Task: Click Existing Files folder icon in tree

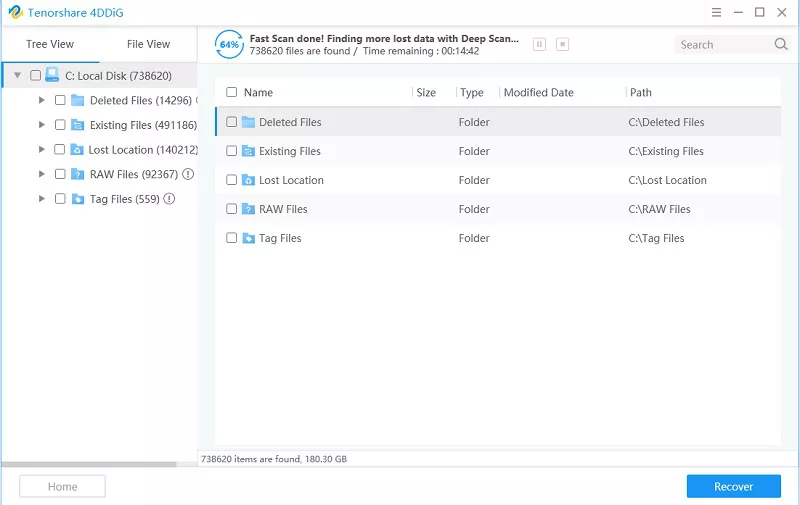Action: (78, 124)
